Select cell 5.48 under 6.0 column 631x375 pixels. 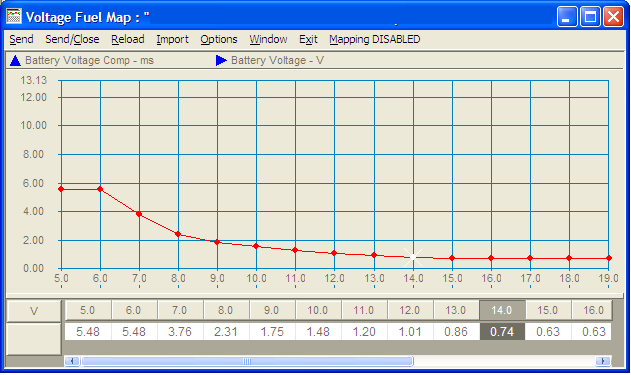click(x=134, y=332)
